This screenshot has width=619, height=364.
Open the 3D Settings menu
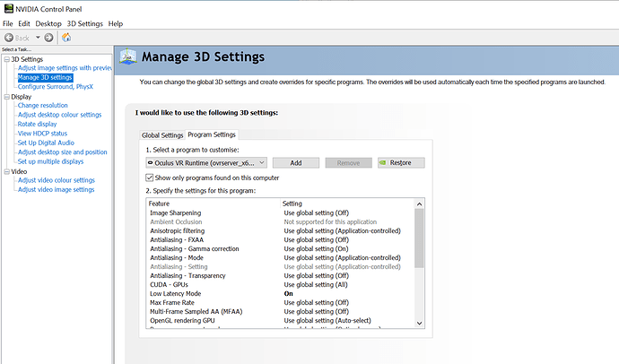[85, 22]
